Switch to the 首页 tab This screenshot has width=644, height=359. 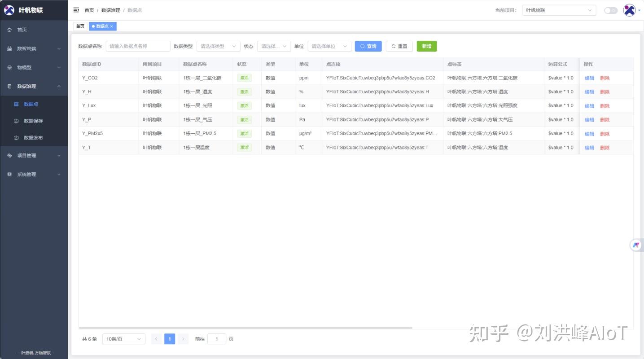pyautogui.click(x=80, y=26)
